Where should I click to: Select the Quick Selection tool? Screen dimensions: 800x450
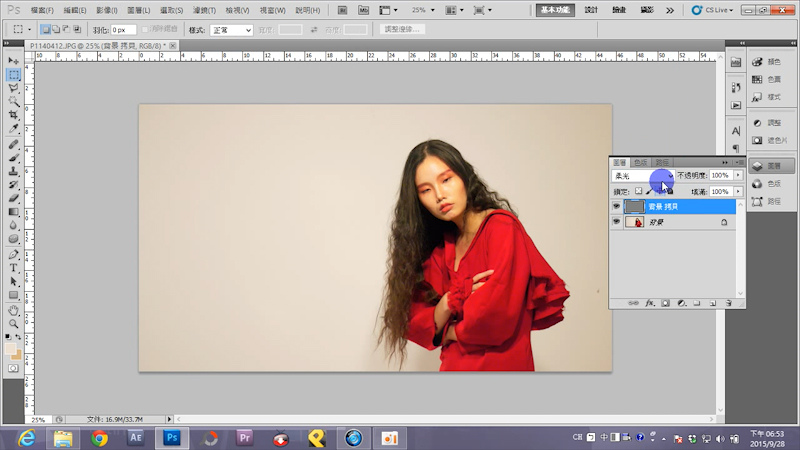pos(13,101)
